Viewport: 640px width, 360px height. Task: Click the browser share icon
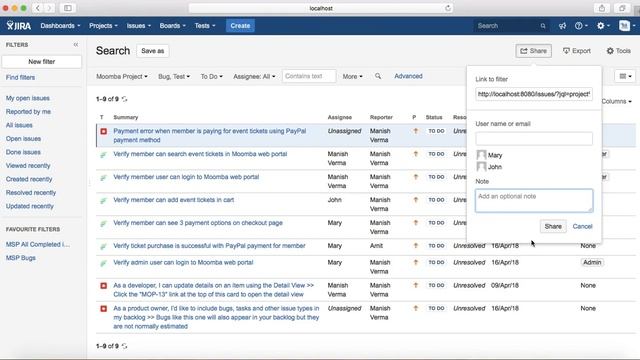[x=602, y=8]
